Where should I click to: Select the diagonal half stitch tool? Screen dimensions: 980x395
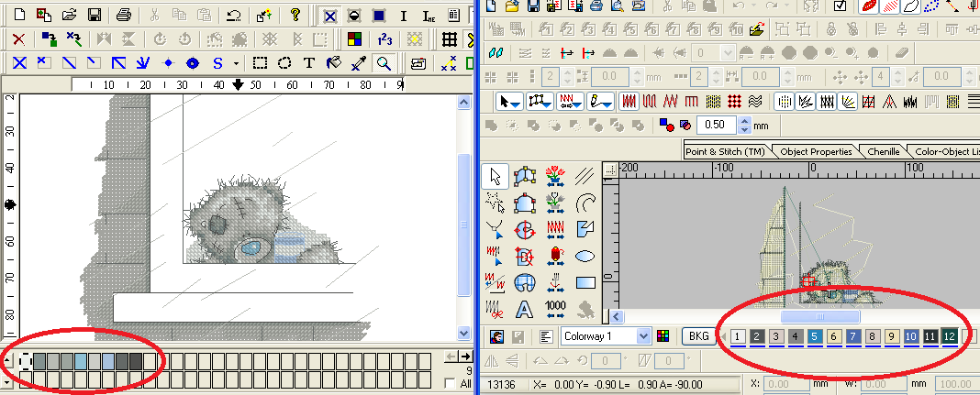click(69, 62)
